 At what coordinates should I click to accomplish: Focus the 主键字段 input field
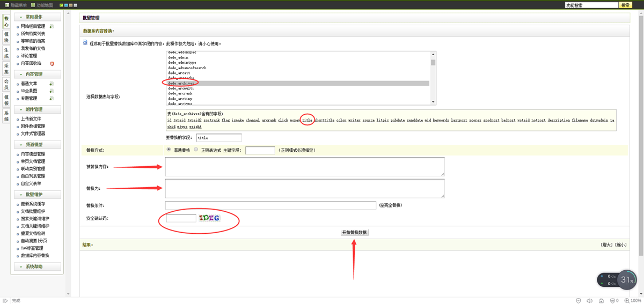click(260, 151)
